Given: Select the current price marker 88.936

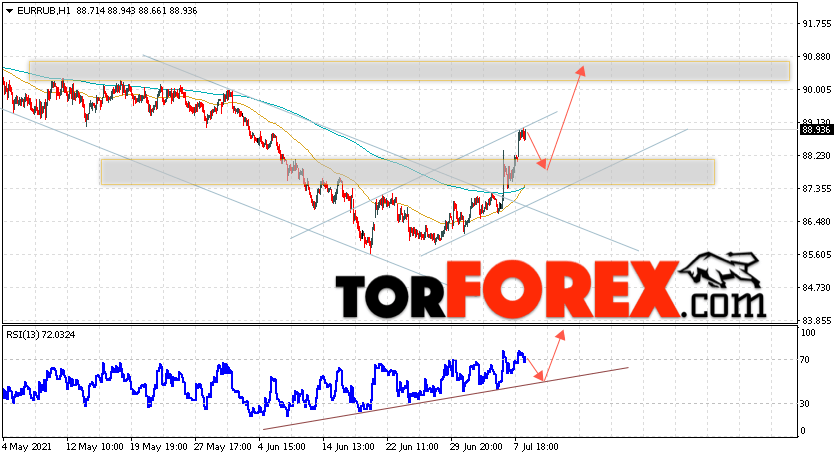Looking at the screenshot, I should [816, 129].
